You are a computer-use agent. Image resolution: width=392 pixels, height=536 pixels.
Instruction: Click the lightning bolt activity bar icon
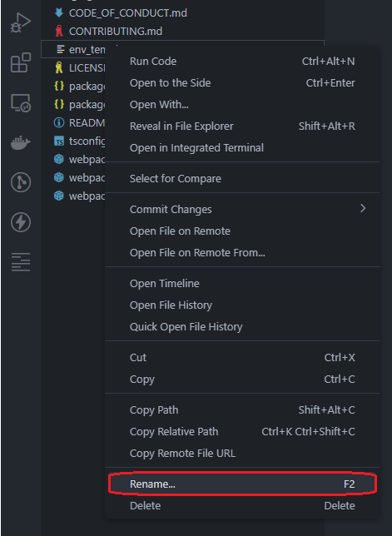click(21, 222)
